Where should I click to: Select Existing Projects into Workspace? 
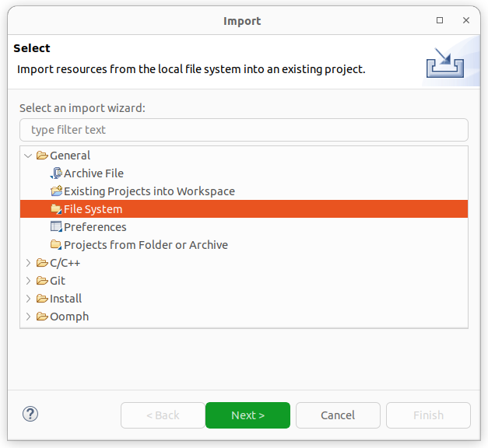coord(149,191)
